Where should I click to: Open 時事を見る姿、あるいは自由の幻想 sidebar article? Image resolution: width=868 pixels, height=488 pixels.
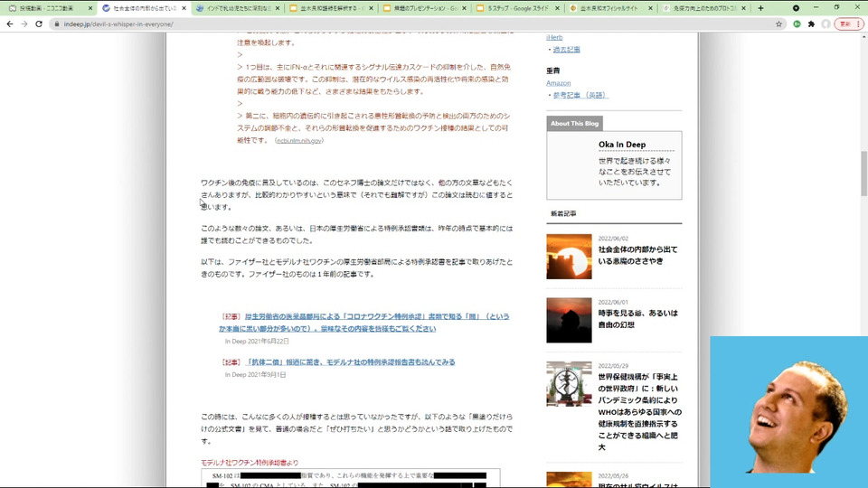click(637, 319)
